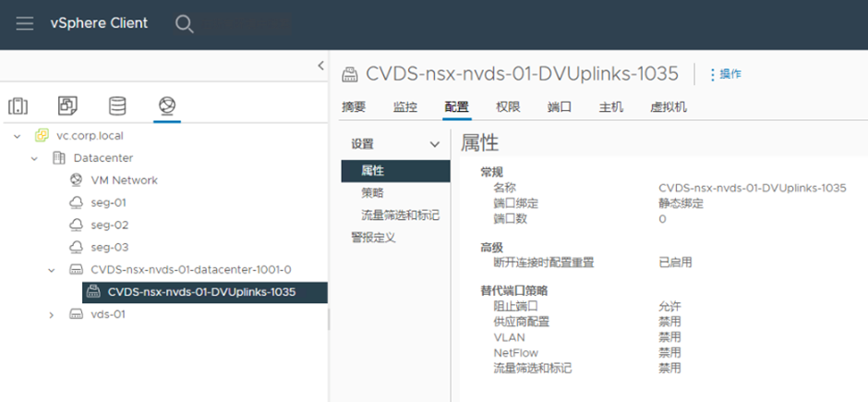This screenshot has width=868, height=402.
Task: Switch to the 权限 tab
Action: 508,107
